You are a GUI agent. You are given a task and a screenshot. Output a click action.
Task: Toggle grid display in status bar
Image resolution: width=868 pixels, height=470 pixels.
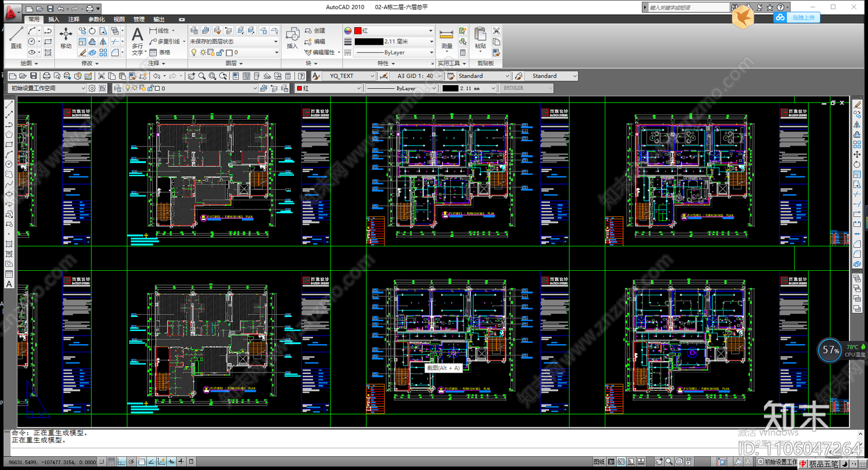(x=111, y=462)
